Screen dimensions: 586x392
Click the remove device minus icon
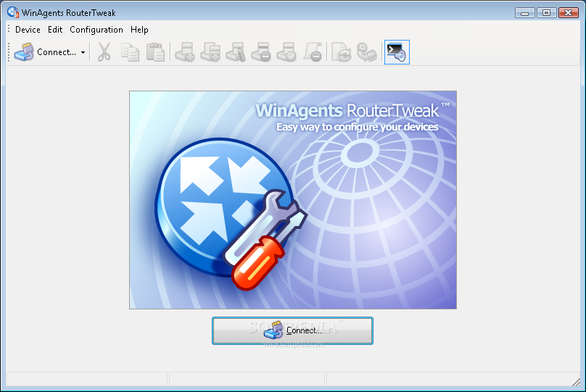click(x=261, y=52)
